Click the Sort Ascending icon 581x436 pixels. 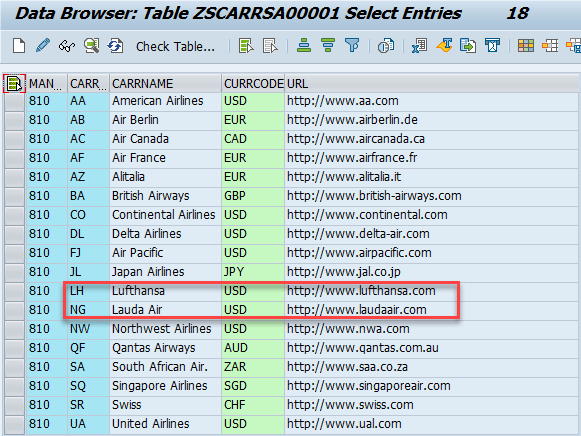point(304,46)
